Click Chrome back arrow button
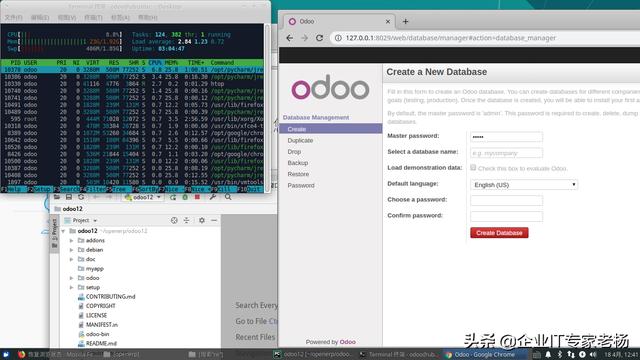 tap(289, 38)
